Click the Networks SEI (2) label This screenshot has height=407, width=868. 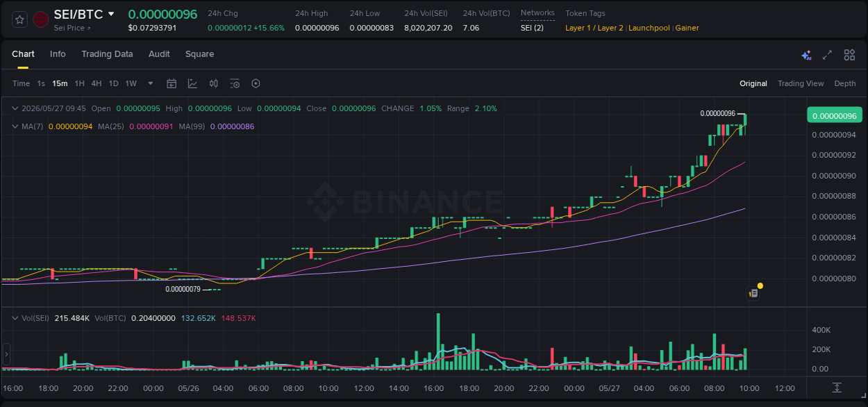(x=532, y=28)
